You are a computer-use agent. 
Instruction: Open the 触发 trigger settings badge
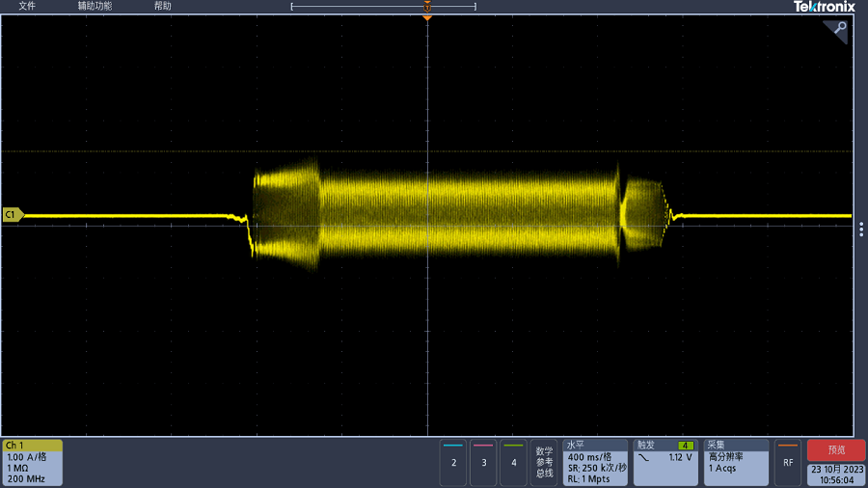(x=665, y=462)
